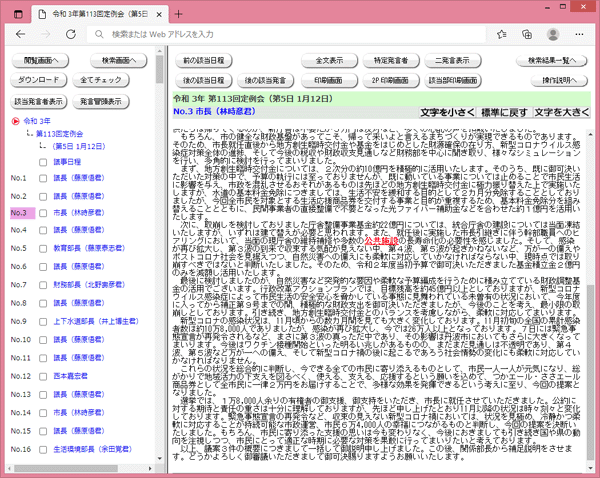600x478 pixels.
Task: Click the 前の該当日程 button
Action: (204, 60)
